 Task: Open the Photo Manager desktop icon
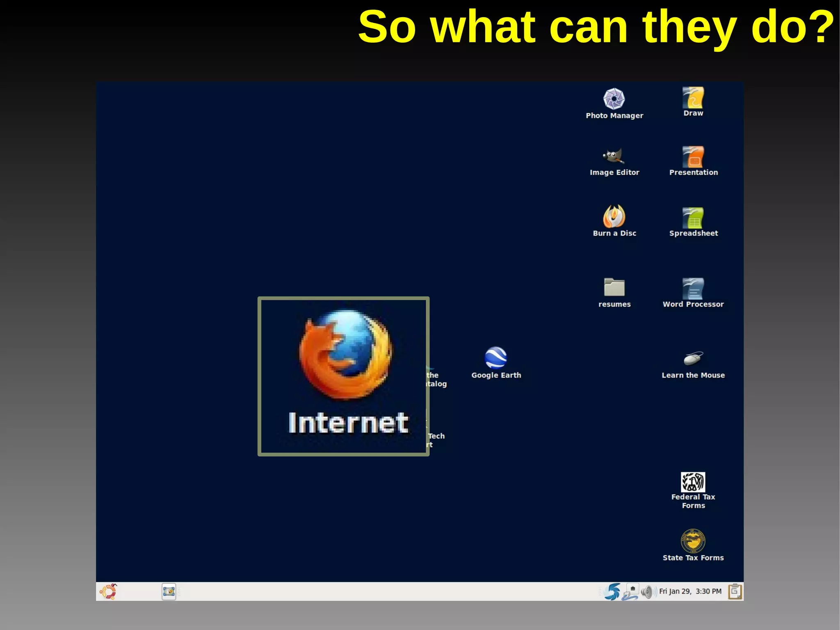pyautogui.click(x=614, y=99)
